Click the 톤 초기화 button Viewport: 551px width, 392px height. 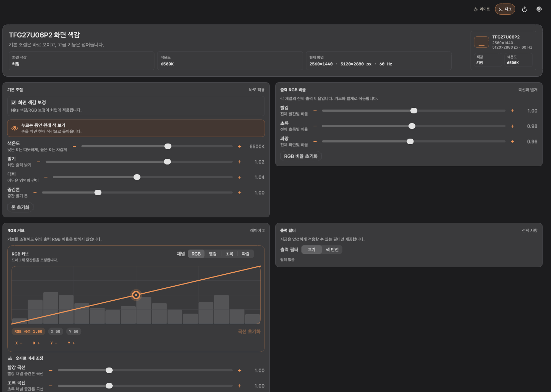(20, 207)
